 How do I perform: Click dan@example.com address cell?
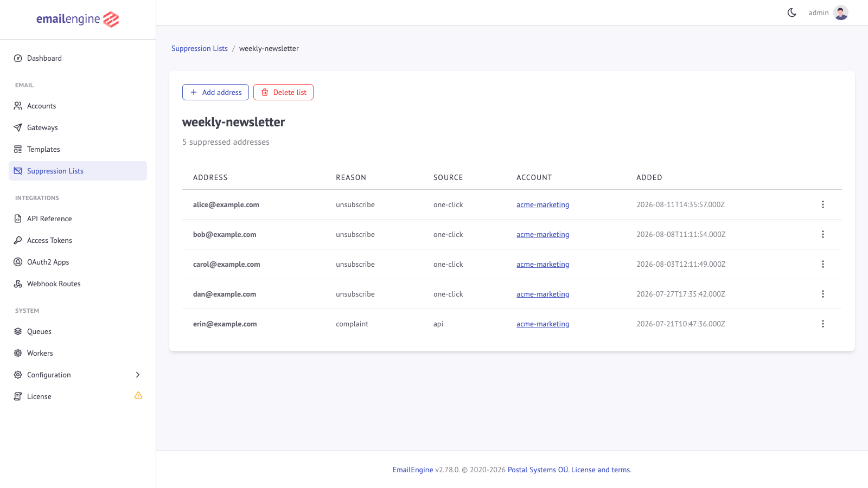(x=225, y=294)
